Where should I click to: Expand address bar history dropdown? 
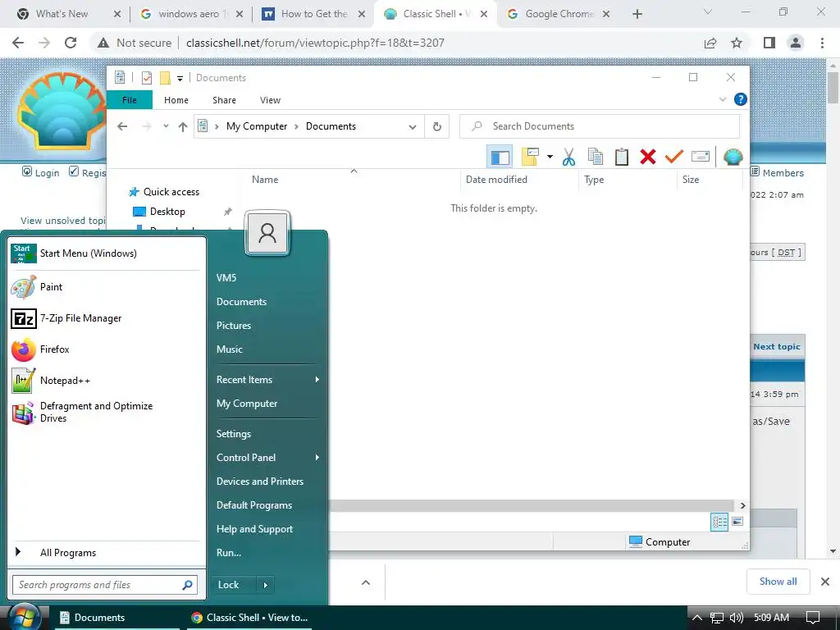click(x=413, y=127)
